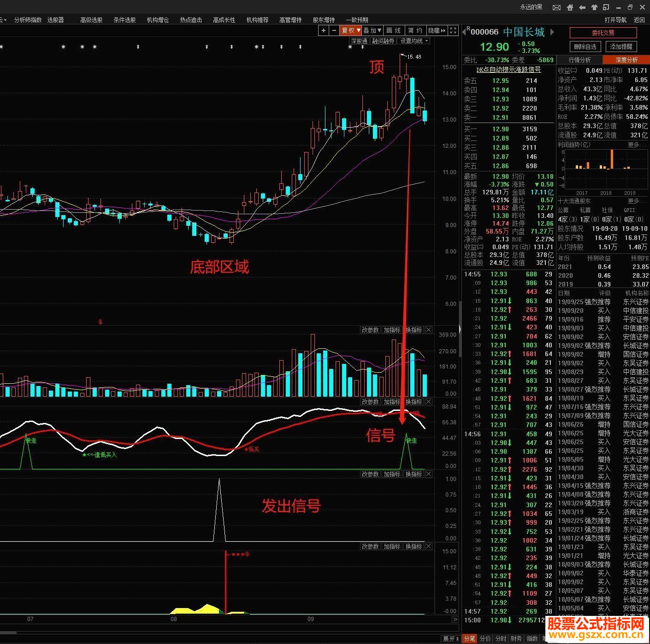The width and height of the screenshot is (650, 644).
Task: Toggle 融资融券 tag
Action: pyautogui.click(x=383, y=41)
